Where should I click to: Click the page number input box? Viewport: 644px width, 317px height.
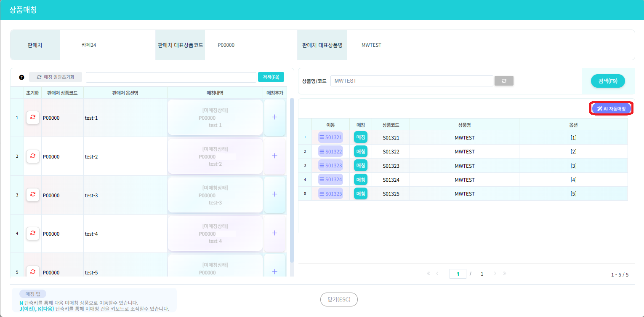458,274
